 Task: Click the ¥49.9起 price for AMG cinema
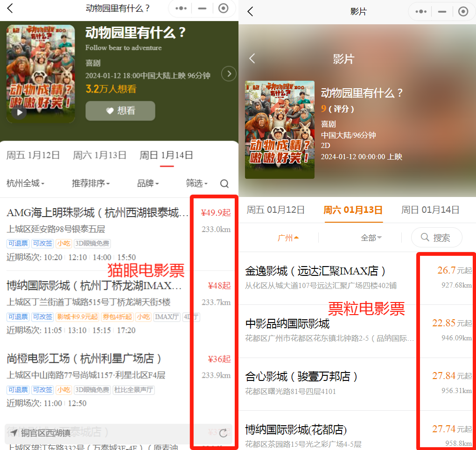pos(216,213)
